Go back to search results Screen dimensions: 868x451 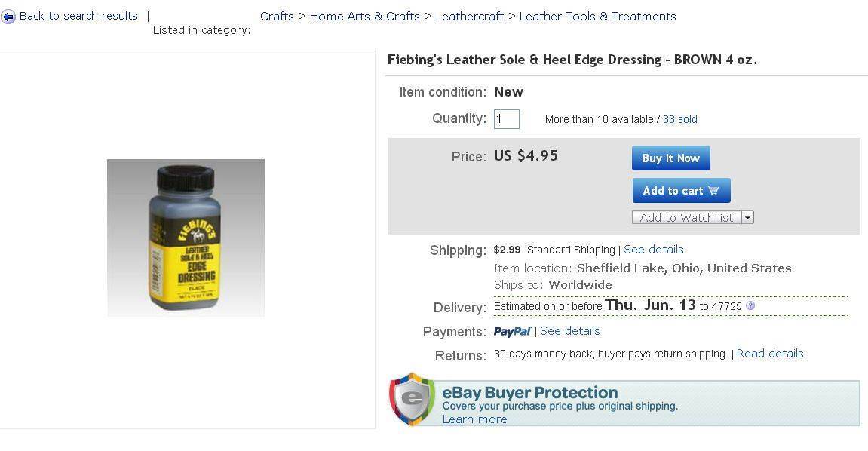(78, 16)
